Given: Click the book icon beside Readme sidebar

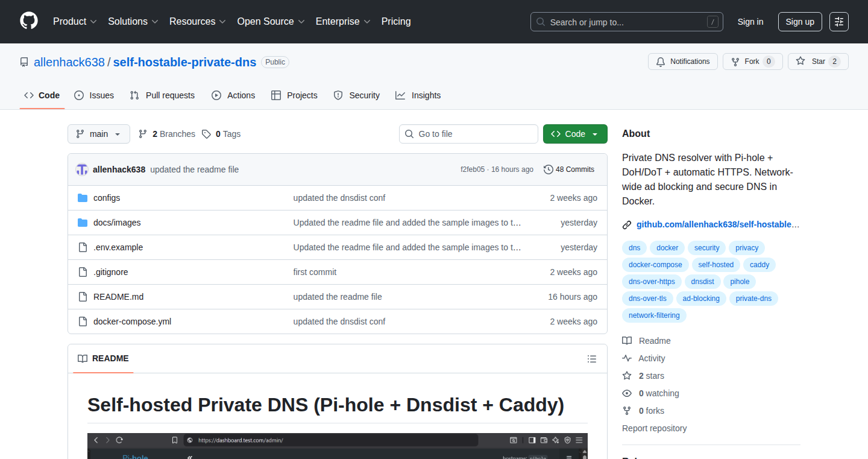Looking at the screenshot, I should coord(627,341).
